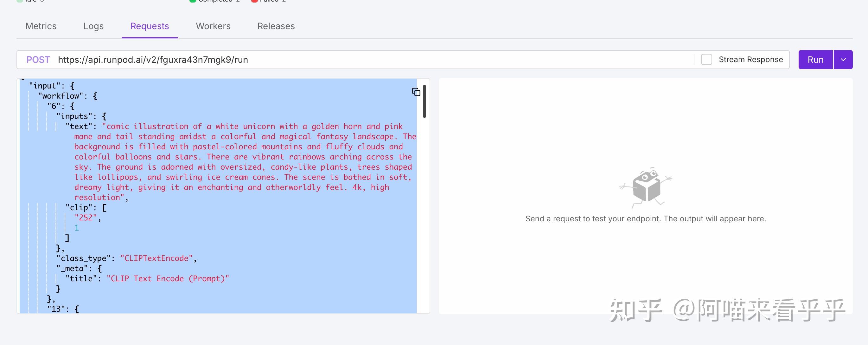
Task: Click the "252" clip value
Action: [x=86, y=218]
